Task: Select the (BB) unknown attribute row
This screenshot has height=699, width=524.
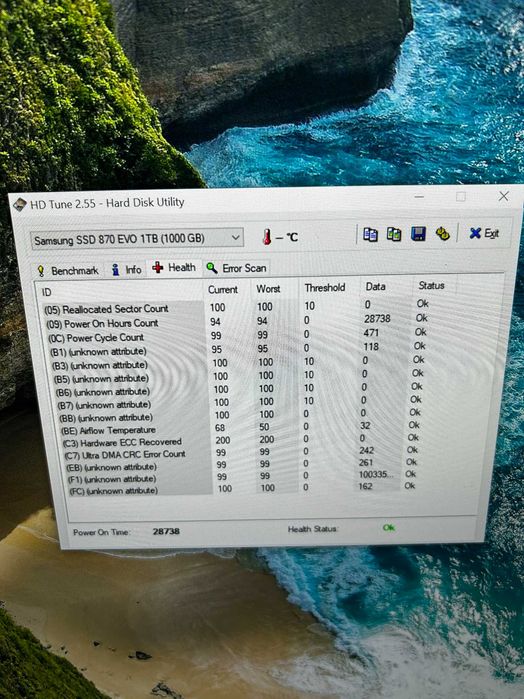Action: (239, 415)
